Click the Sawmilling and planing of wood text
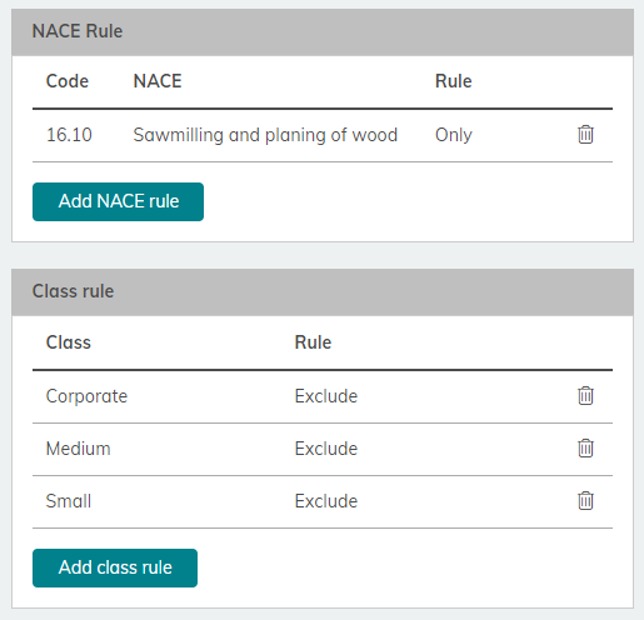Viewport: 644px width, 620px height. click(265, 134)
